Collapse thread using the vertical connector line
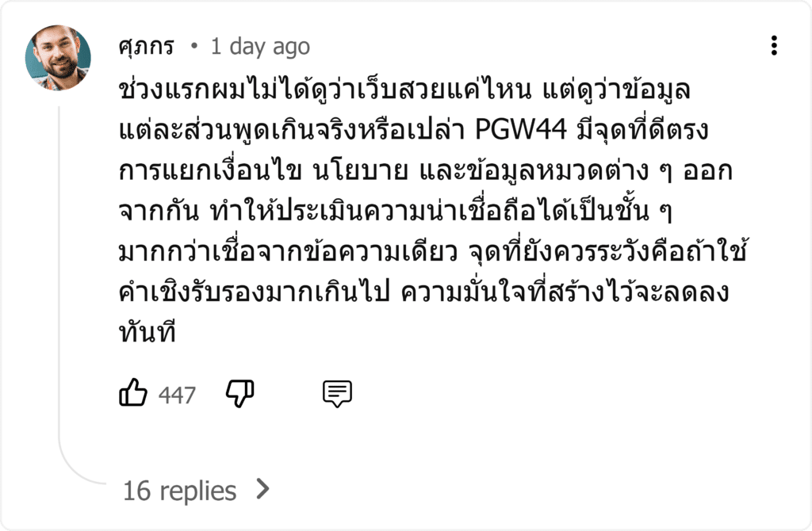 coord(59,269)
